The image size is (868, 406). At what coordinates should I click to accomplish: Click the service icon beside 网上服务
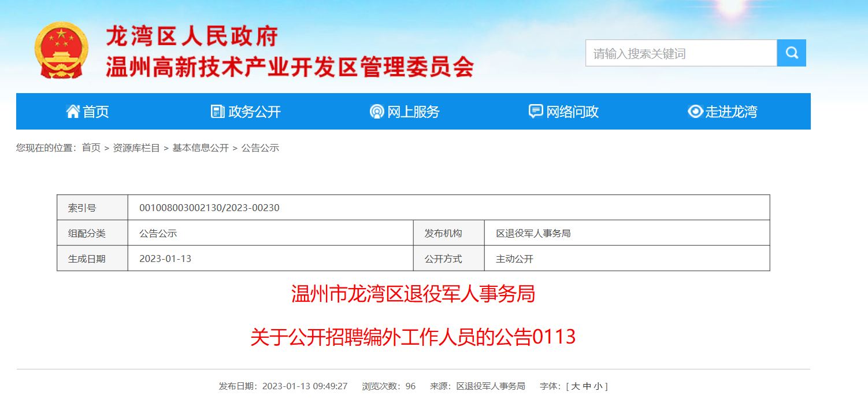[x=377, y=112]
